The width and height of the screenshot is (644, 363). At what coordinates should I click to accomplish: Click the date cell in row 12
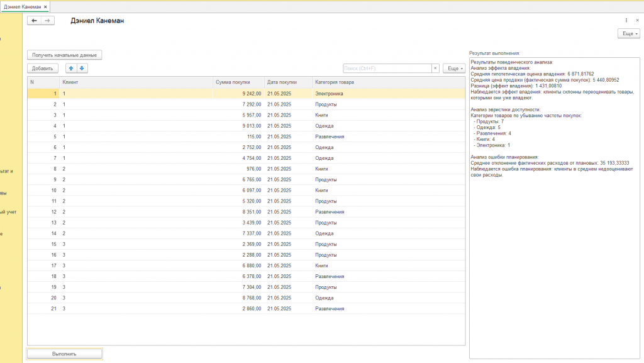(x=288, y=212)
